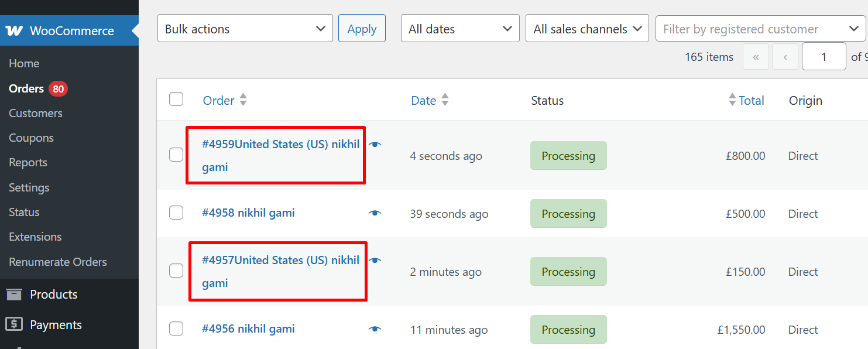Open Coupons from the sidebar menu

point(31,138)
